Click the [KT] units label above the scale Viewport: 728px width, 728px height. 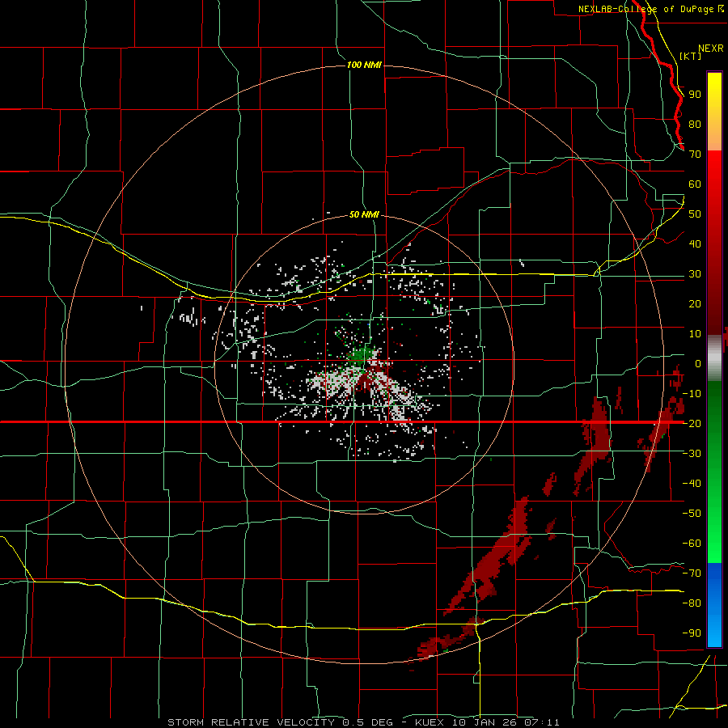691,56
